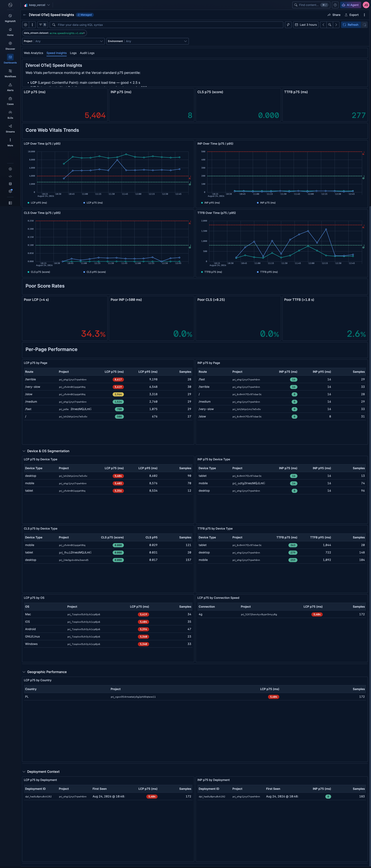
Task: Click the add filter plus icon
Action: pyautogui.click(x=26, y=25)
